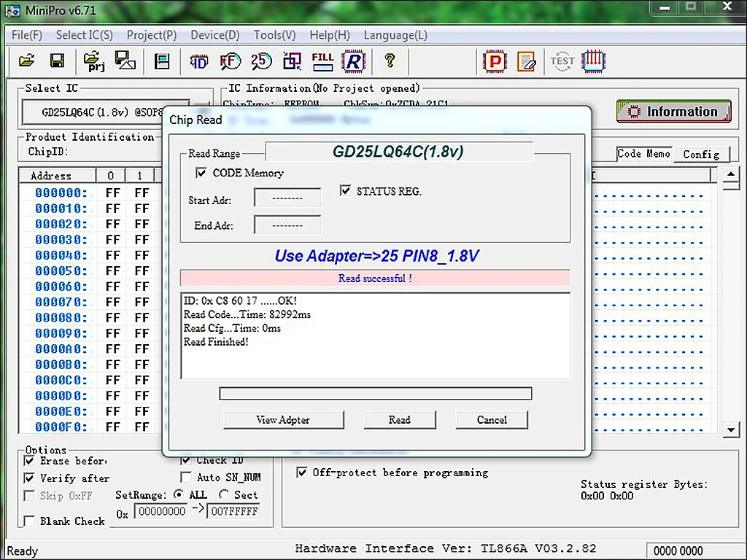Screen dimensions: 747x560
Task: Click address row 0000F0:
Action: tap(61, 427)
